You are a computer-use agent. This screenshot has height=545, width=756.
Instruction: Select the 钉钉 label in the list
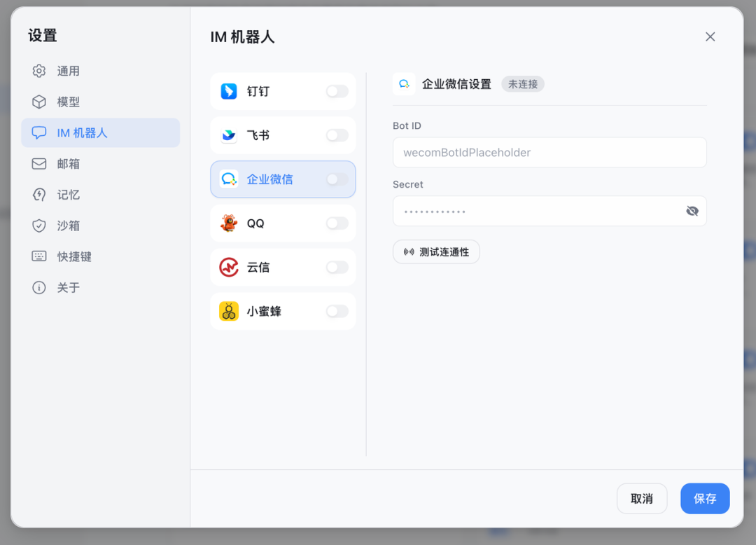(x=258, y=92)
